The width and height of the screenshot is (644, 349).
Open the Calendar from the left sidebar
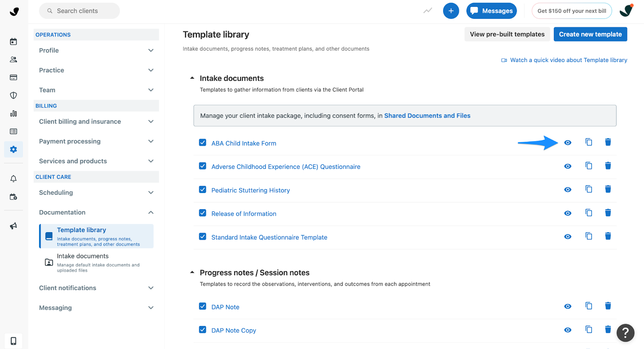(x=13, y=41)
